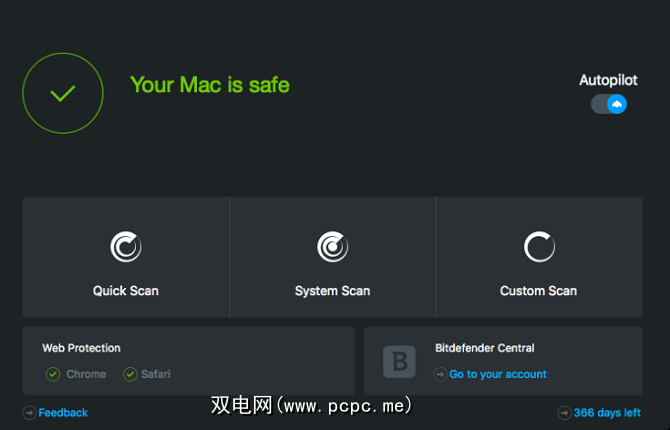Click the arrow icon beside Go to your account
This screenshot has width=670, height=430.
pos(440,374)
